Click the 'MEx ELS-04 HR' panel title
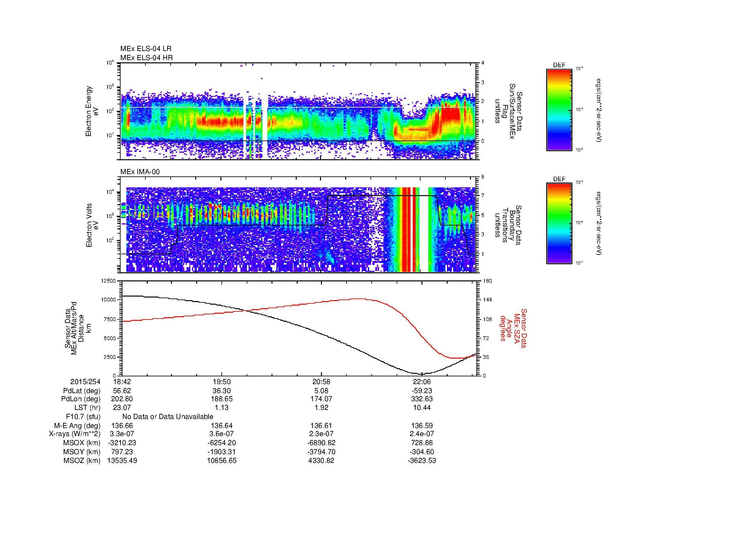 coord(146,58)
